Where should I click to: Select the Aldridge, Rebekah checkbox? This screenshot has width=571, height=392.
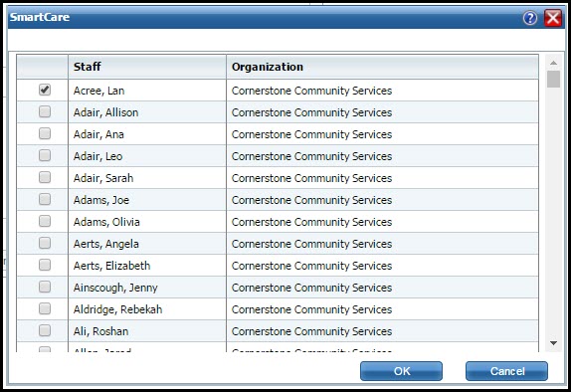[45, 308]
